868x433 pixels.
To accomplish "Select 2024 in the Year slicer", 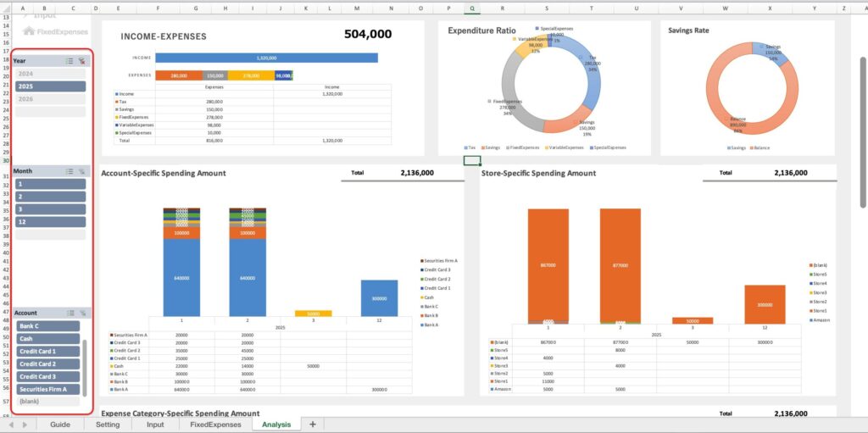I will [x=50, y=74].
